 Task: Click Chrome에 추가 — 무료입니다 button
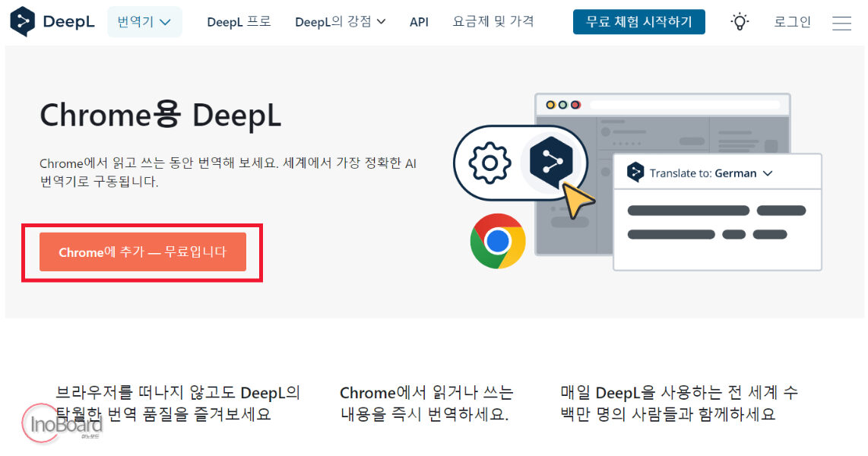coord(143,252)
